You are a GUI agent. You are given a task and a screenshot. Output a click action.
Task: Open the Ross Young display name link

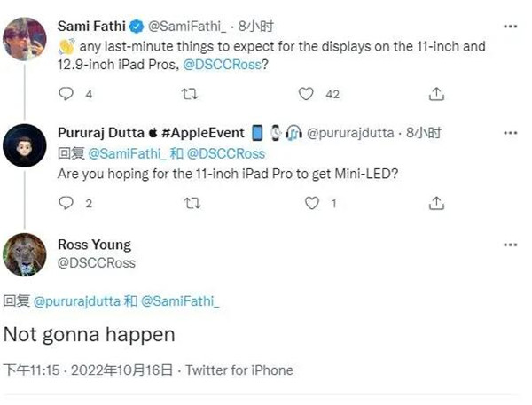[x=93, y=245]
